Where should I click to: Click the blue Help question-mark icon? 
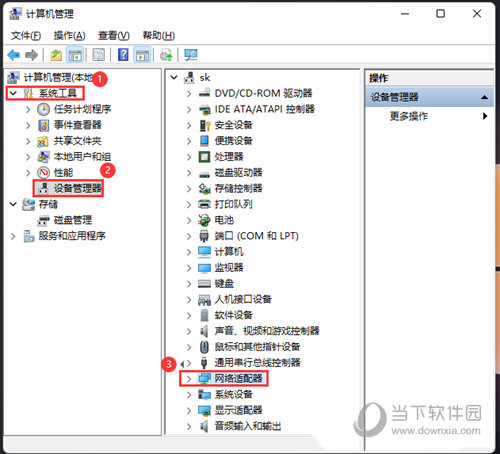(x=123, y=55)
